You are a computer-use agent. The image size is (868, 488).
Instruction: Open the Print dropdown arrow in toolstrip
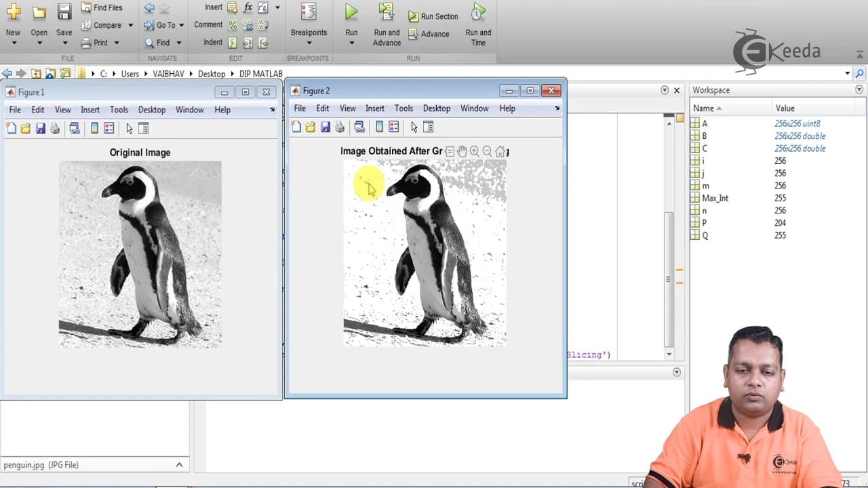tap(117, 43)
